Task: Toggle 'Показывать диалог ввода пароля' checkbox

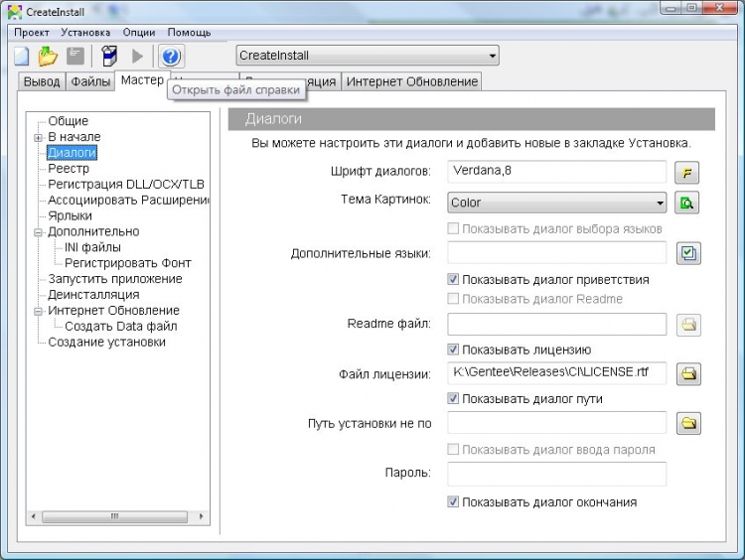Action: (453, 450)
